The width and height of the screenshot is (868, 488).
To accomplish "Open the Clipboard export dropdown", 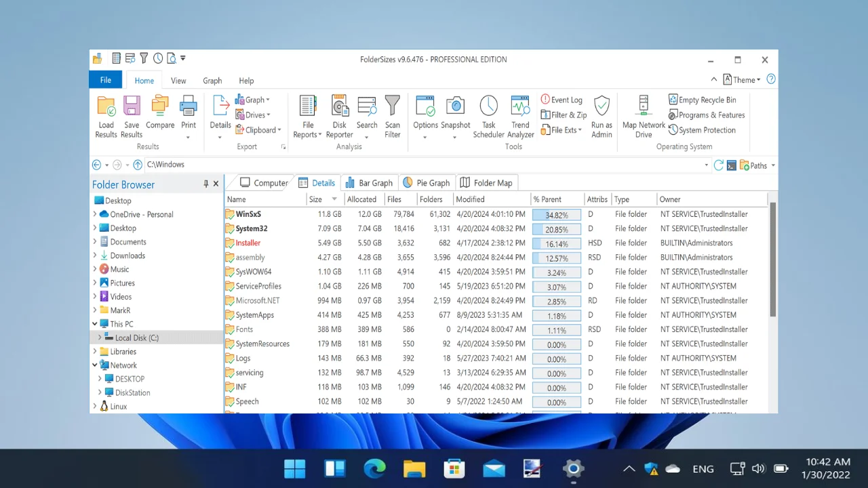I will coord(258,130).
